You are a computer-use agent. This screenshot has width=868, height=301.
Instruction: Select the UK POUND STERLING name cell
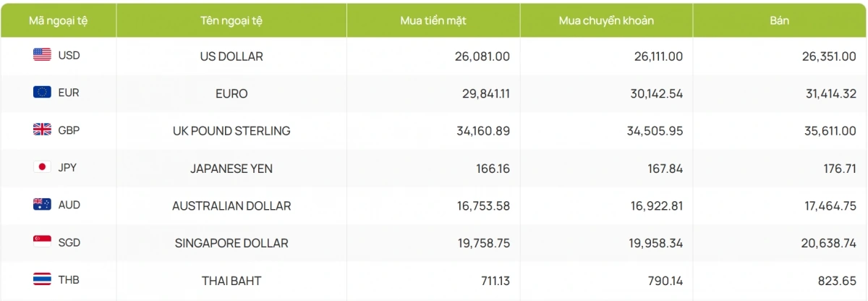click(231, 131)
